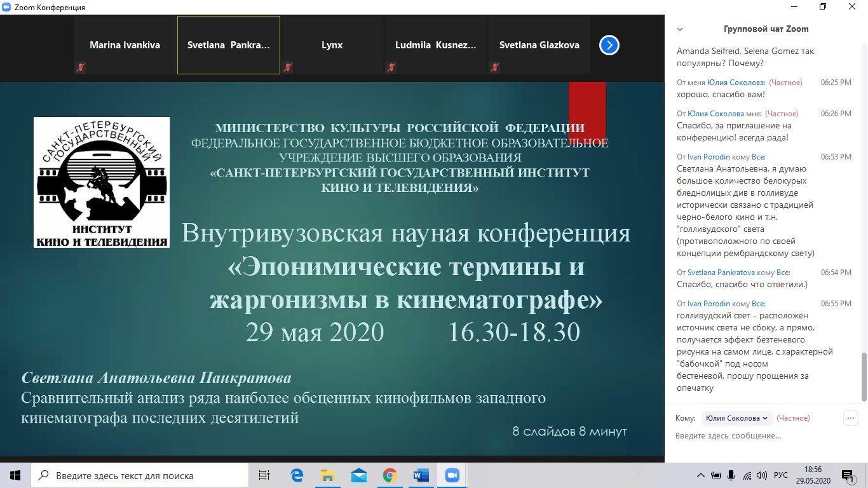Click the institute logo on the slide
The width and height of the screenshot is (868, 488).
(x=102, y=182)
